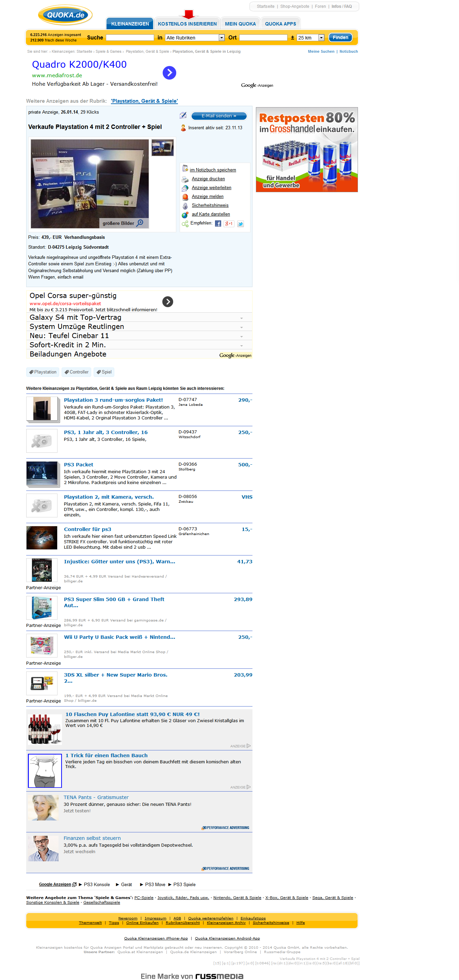Open the 'PS3 Packet' listing link
Screen dimensions: 459x980
78,465
